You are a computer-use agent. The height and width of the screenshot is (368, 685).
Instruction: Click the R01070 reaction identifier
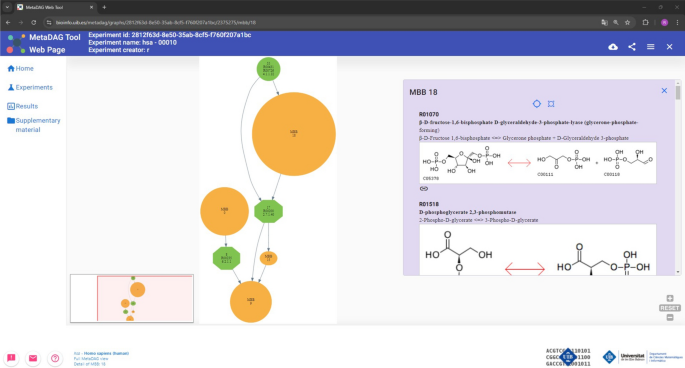click(x=429, y=114)
